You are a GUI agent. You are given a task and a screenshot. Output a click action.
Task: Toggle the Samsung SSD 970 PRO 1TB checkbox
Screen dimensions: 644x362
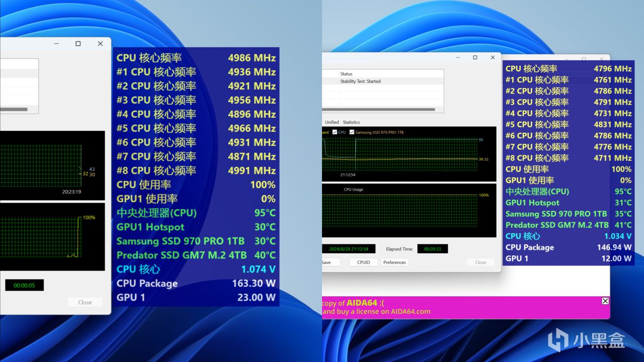click(352, 132)
